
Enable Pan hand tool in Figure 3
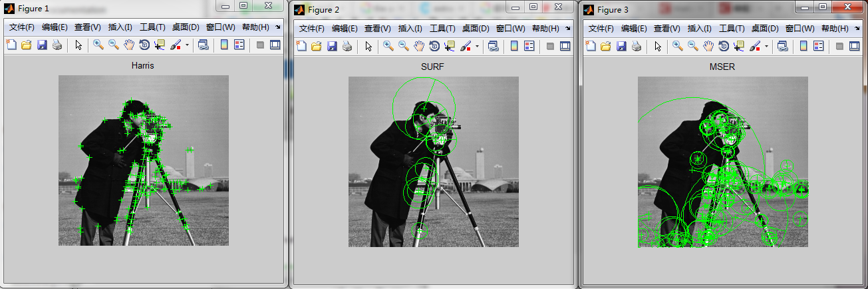(708, 46)
